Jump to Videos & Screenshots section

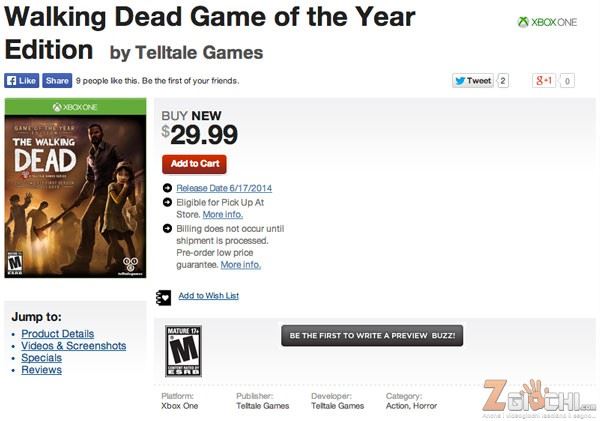tap(73, 346)
